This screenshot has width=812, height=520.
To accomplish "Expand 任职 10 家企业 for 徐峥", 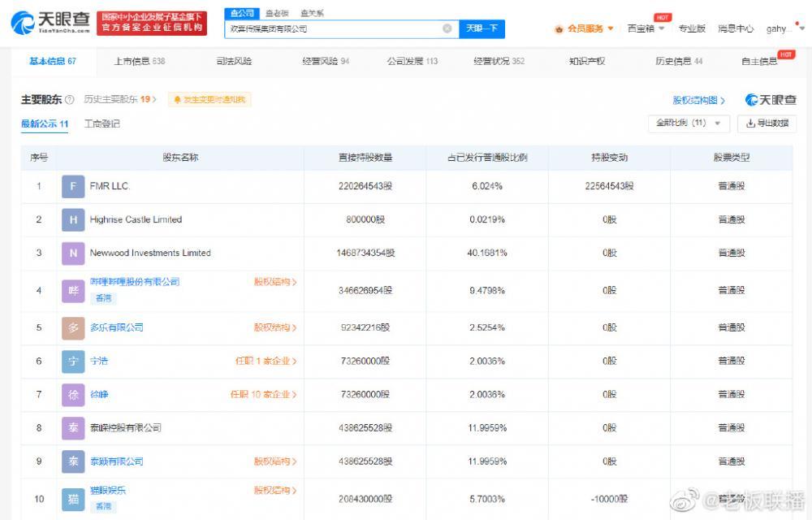I will (264, 394).
